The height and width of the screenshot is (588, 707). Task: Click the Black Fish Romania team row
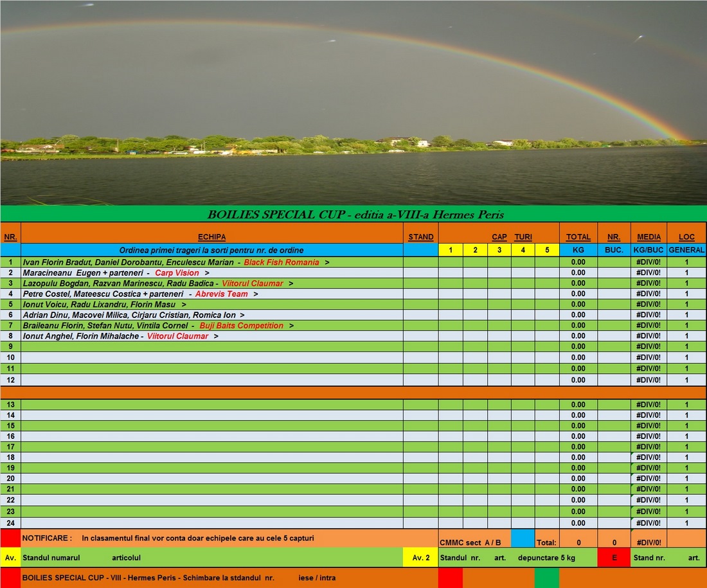click(x=212, y=262)
